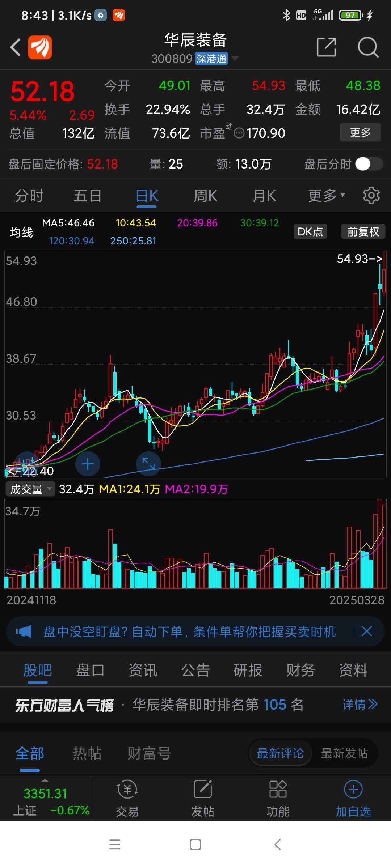The width and height of the screenshot is (391, 868).
Task: Open the search magnifier icon
Action: tap(368, 47)
